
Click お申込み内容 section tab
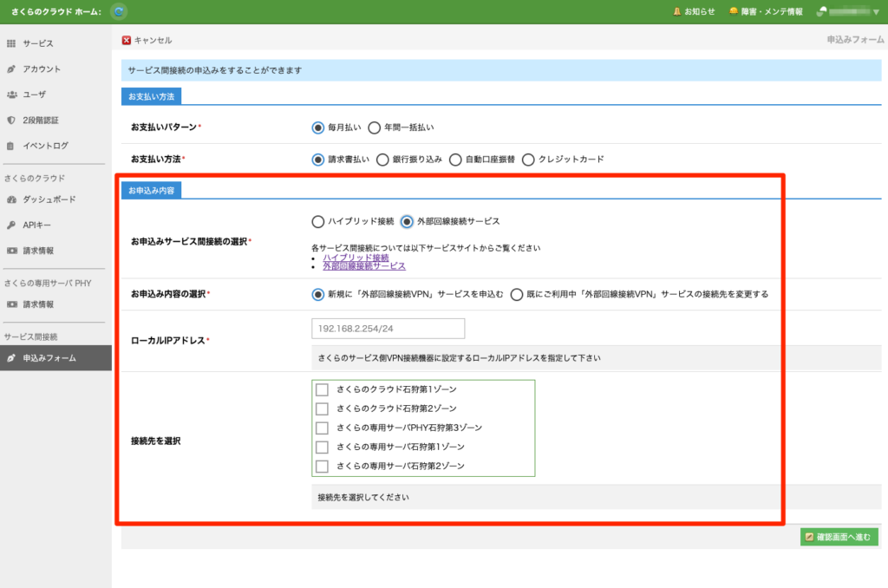151,191
